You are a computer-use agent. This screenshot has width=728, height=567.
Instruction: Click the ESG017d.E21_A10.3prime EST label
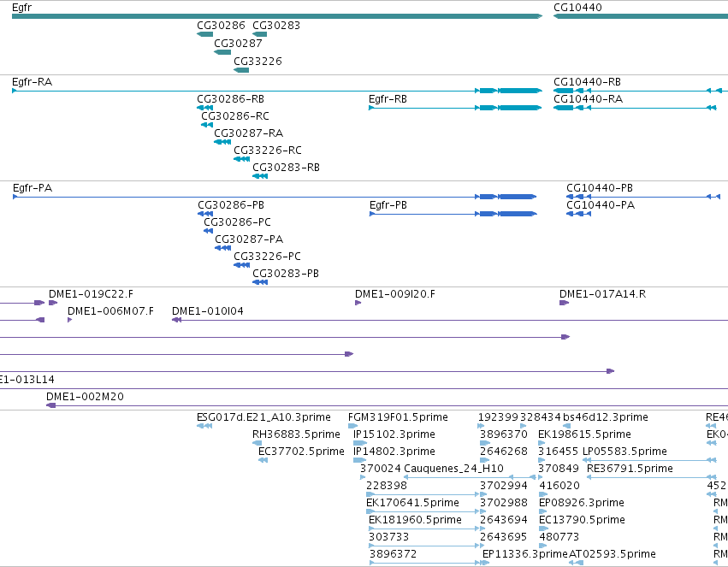[x=264, y=417]
